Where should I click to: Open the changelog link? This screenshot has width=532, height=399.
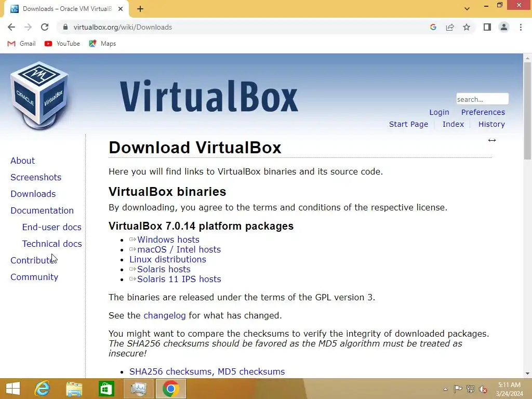point(165,315)
